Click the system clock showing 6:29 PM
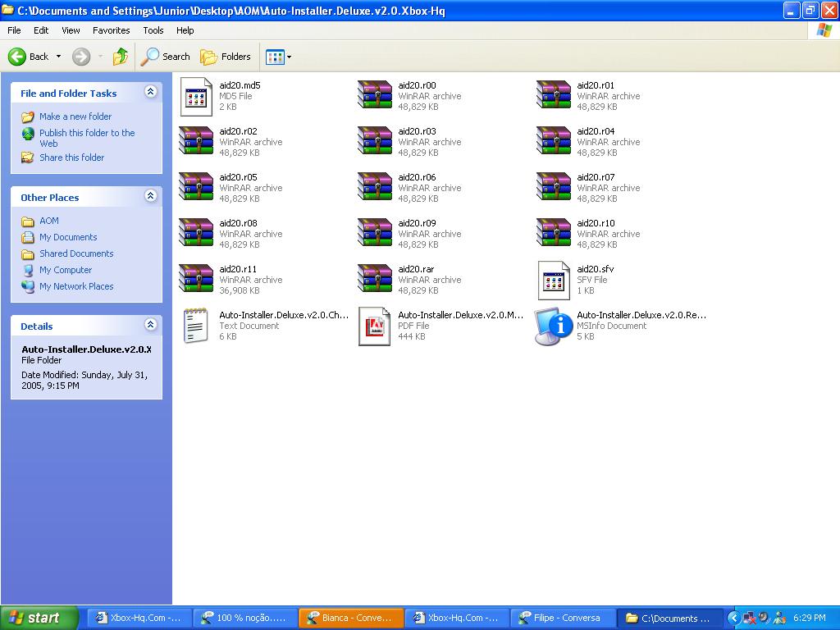 (810, 619)
